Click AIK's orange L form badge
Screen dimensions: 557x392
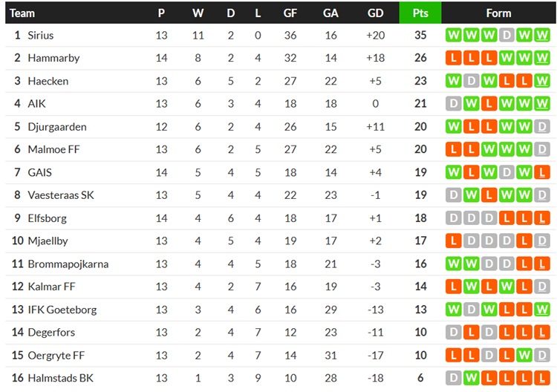(x=489, y=104)
